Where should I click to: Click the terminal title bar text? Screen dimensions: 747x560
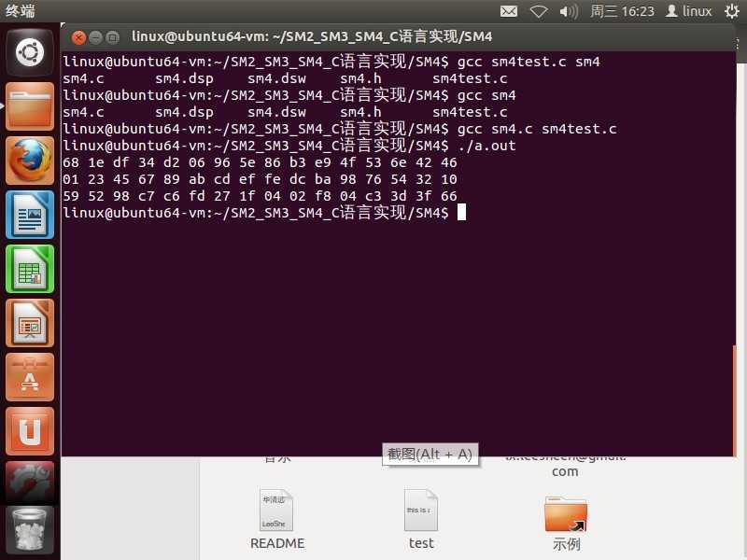pos(312,36)
